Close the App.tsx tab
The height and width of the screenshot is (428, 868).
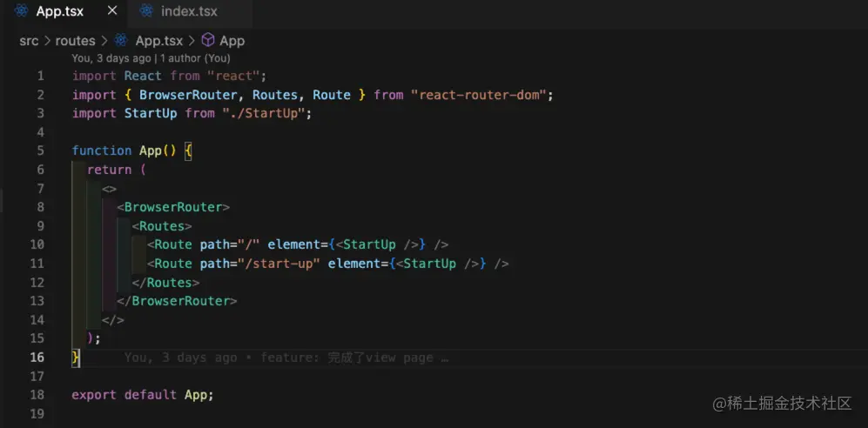tap(111, 10)
